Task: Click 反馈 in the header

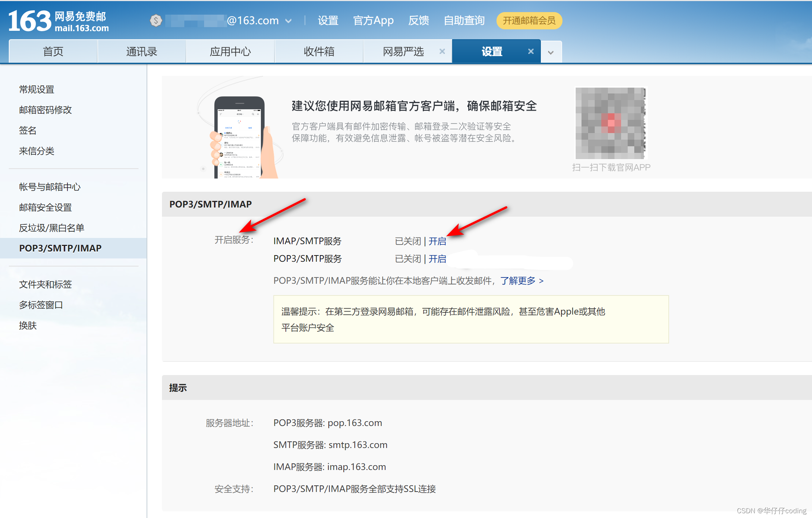Action: pyautogui.click(x=418, y=21)
